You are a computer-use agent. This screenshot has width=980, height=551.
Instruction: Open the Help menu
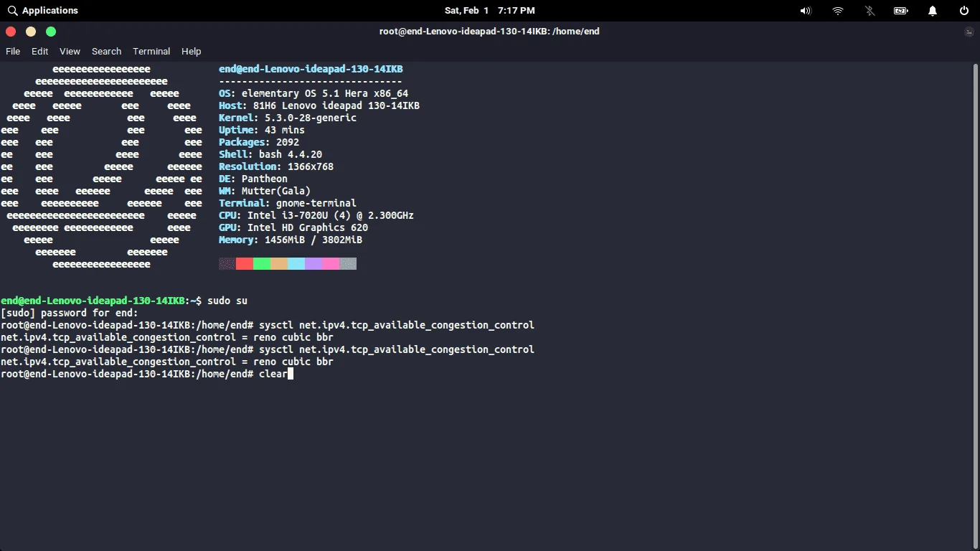[192, 52]
